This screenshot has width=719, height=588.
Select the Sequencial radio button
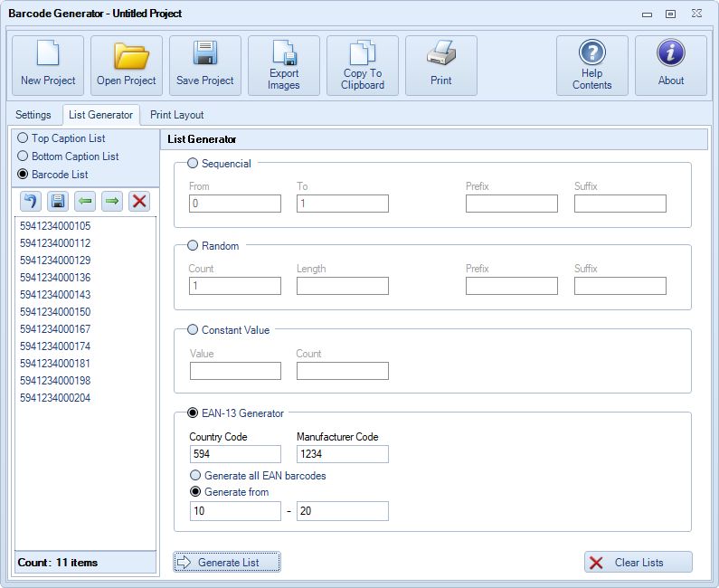pos(193,164)
